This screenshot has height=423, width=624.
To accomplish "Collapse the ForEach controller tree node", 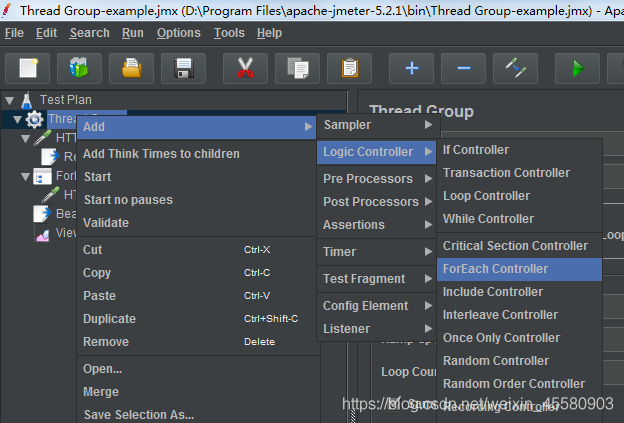I will click(25, 177).
